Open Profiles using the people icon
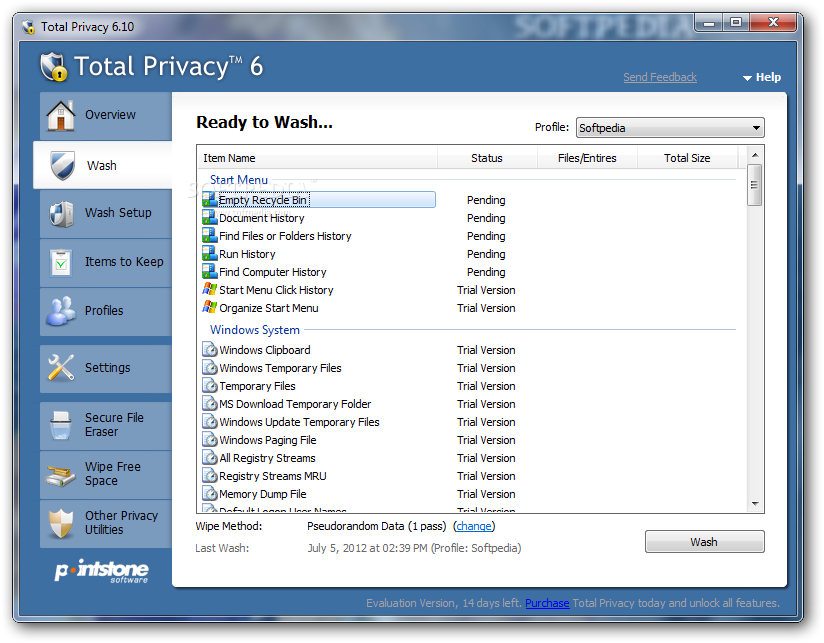The width and height of the screenshot is (824, 643). click(60, 311)
